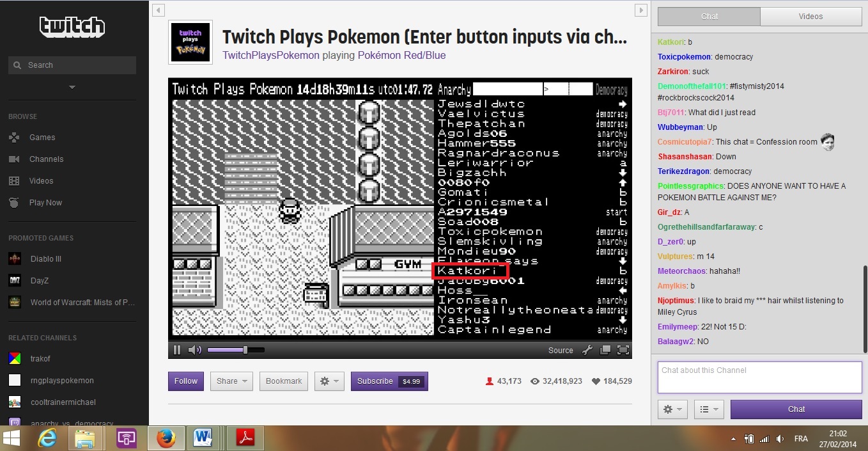Focus the 'Chat about this Channel' input

[759, 377]
